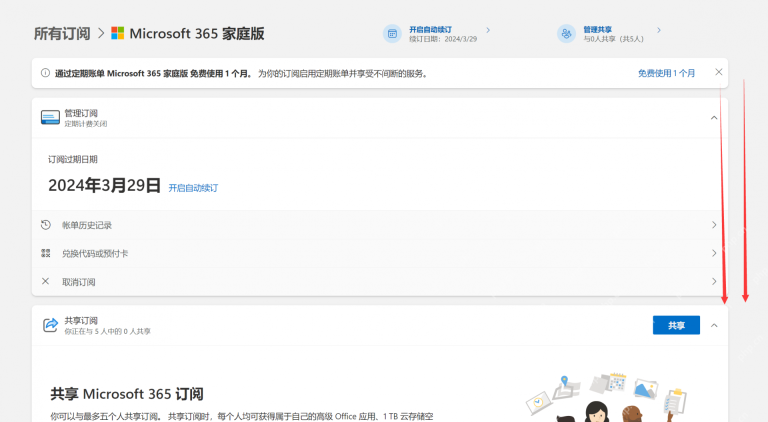Open the 所有订阅 breadcrumb link
The image size is (768, 422).
[62, 33]
